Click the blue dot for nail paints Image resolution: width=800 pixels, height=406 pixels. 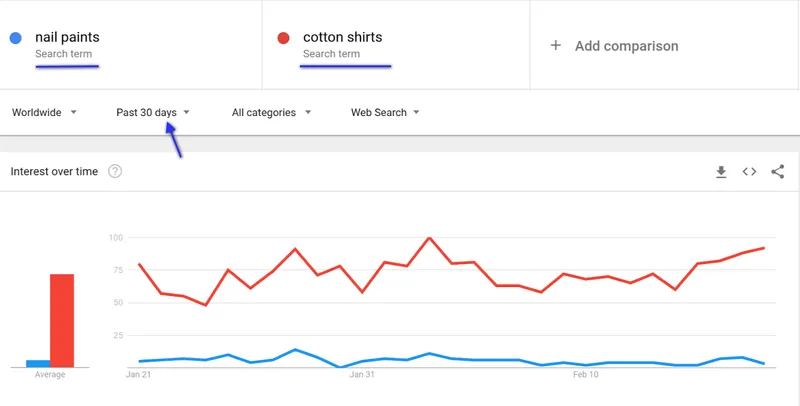click(16, 38)
